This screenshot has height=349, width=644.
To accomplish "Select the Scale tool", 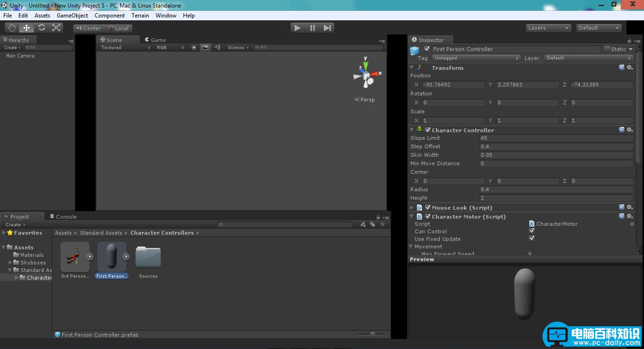I will coord(56,28).
